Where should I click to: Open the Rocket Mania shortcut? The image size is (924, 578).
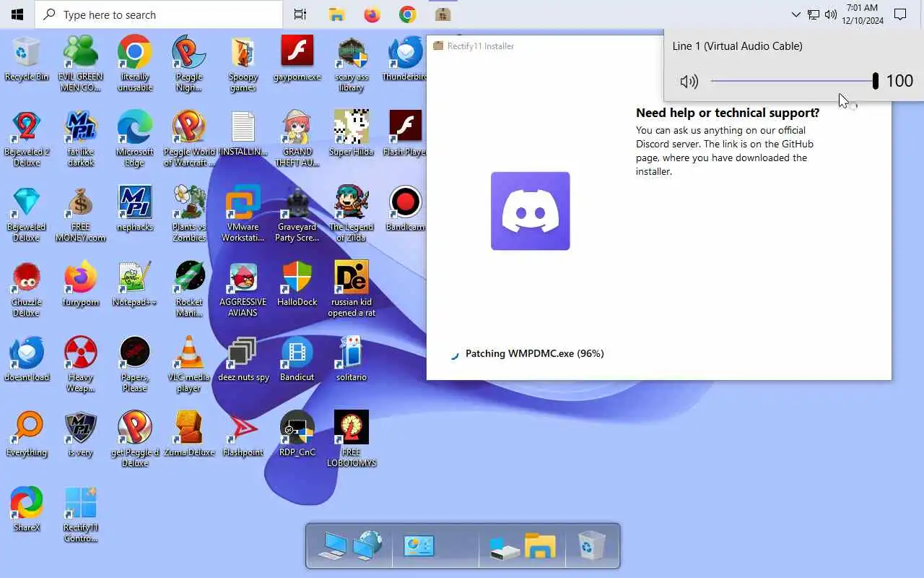(189, 289)
